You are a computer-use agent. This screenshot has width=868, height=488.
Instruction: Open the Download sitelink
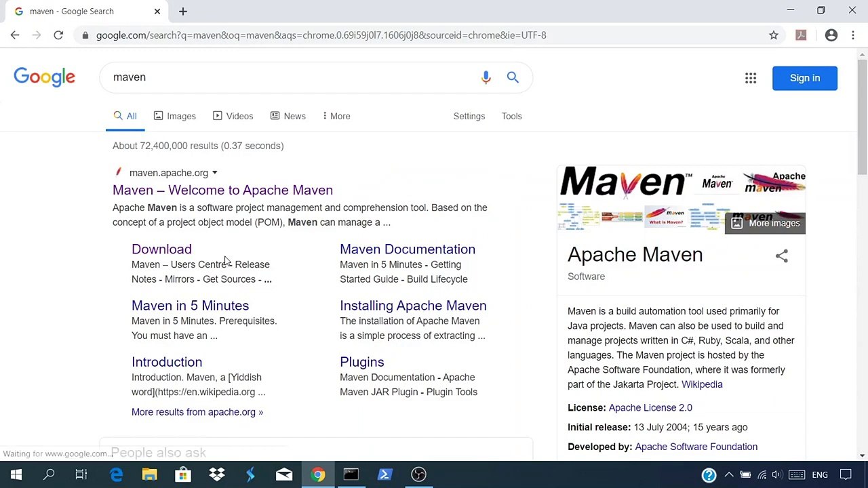161,249
